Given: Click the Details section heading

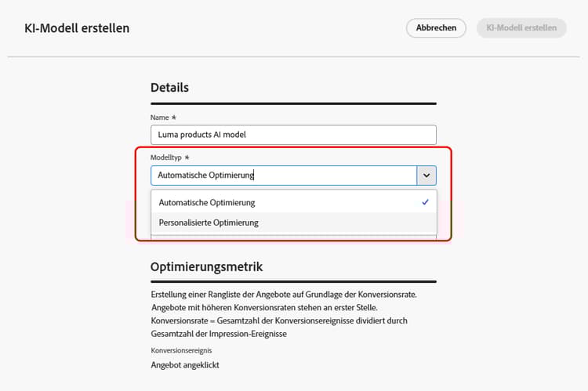Looking at the screenshot, I should tap(169, 87).
